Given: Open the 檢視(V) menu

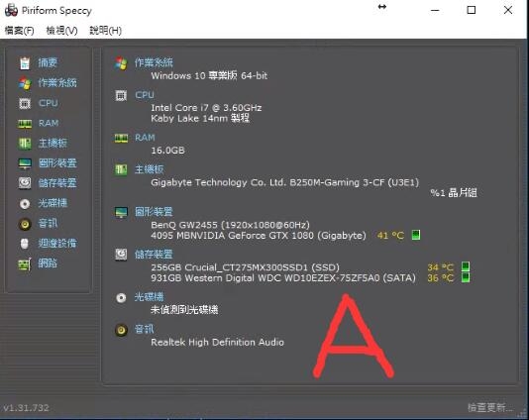Looking at the screenshot, I should coord(61,31).
